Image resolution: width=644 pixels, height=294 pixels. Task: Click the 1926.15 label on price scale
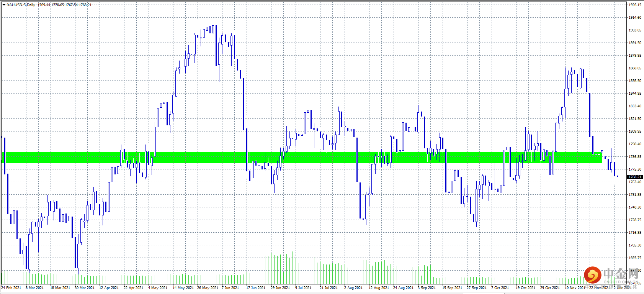[x=635, y=5]
